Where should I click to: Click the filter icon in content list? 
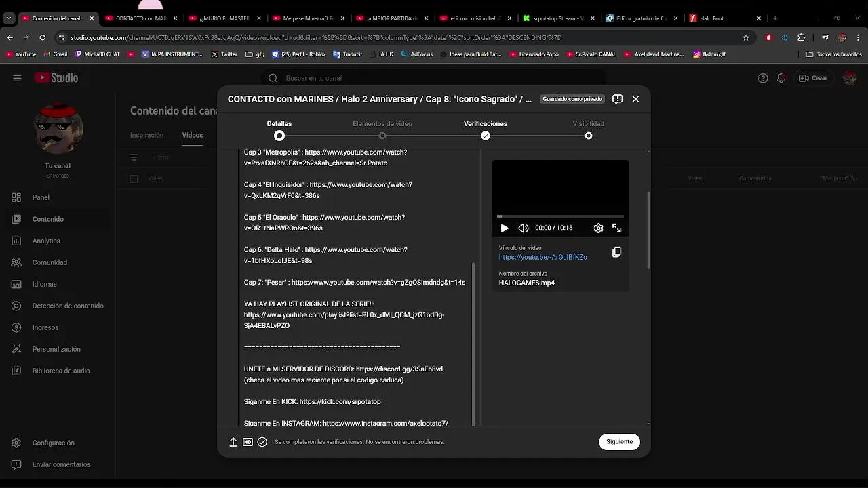(134, 157)
